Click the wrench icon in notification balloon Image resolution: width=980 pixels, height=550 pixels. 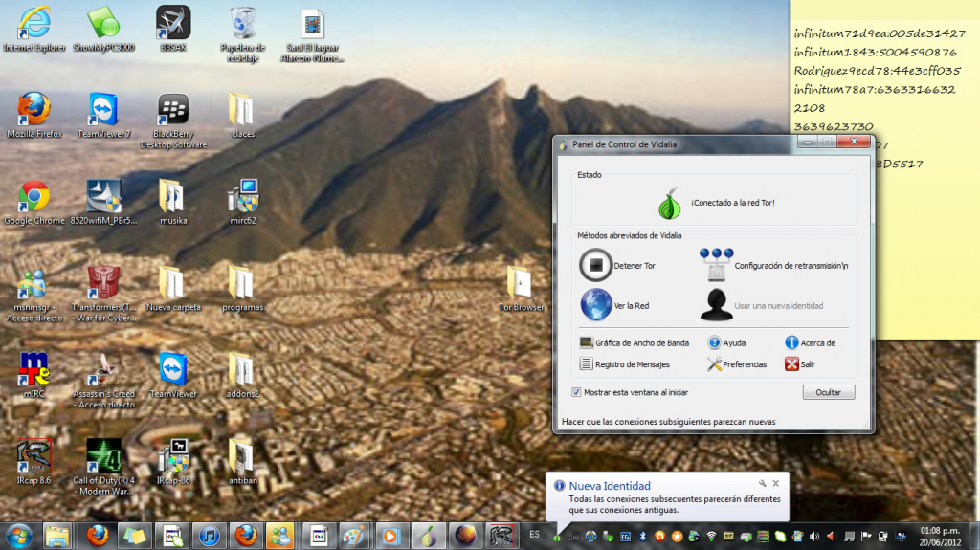pos(763,484)
